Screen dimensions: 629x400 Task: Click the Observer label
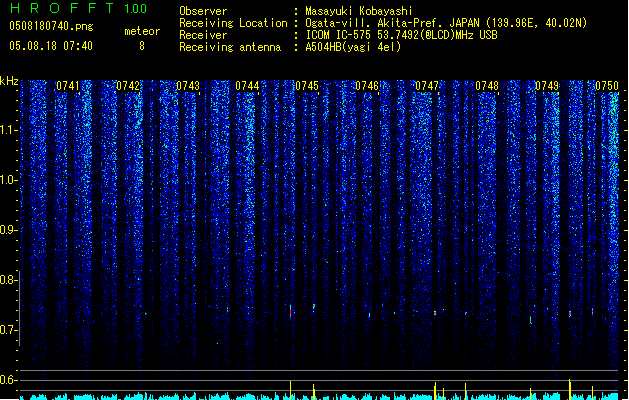click(203, 11)
